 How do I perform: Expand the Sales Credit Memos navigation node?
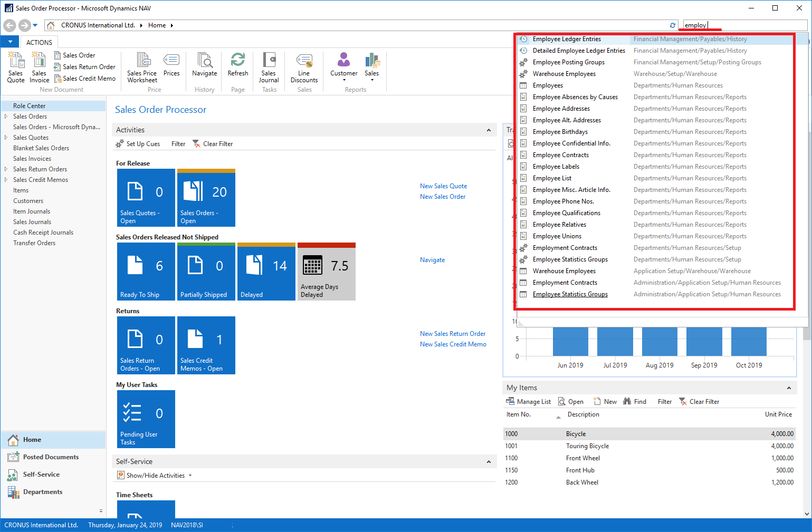pyautogui.click(x=6, y=180)
